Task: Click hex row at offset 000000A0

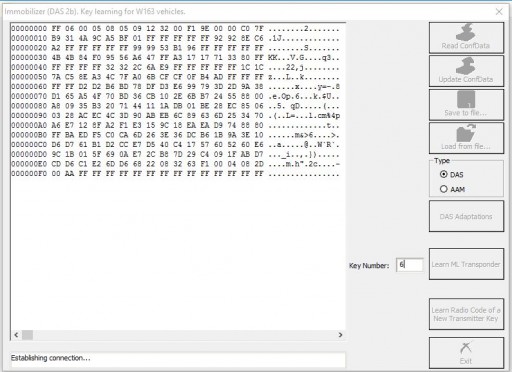Action: point(175,125)
